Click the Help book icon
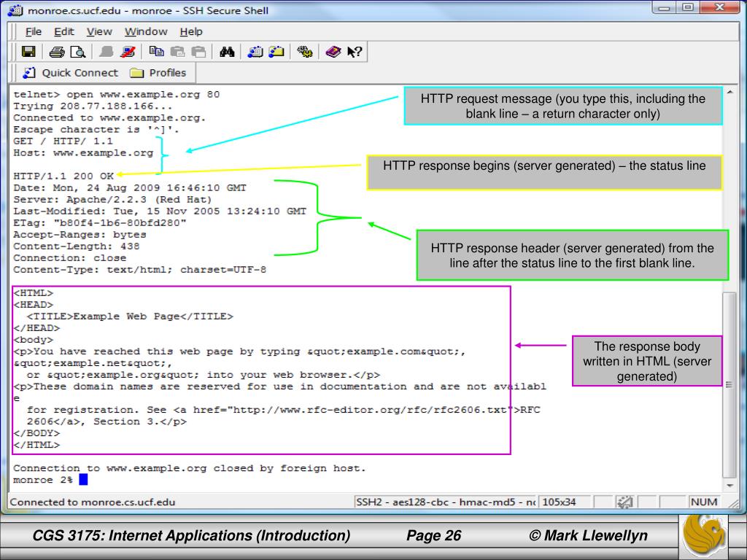The image size is (747, 560). (x=333, y=52)
